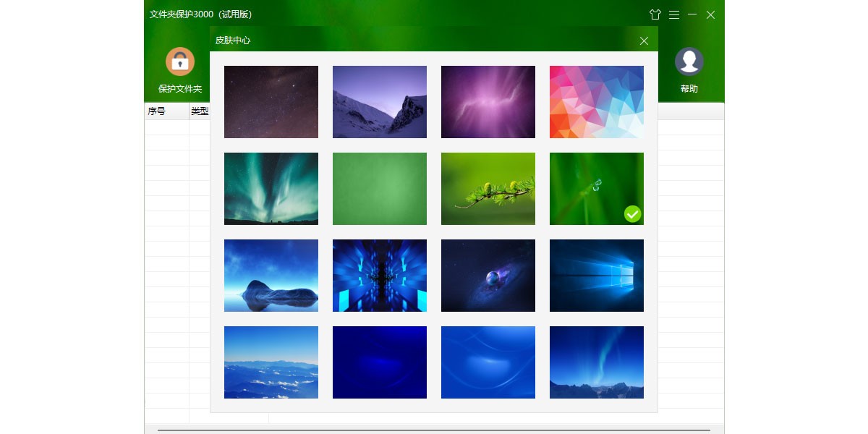Image resolution: width=868 pixels, height=434 pixels.
Task: Select the Windows 10 logo skin
Action: [x=596, y=276]
